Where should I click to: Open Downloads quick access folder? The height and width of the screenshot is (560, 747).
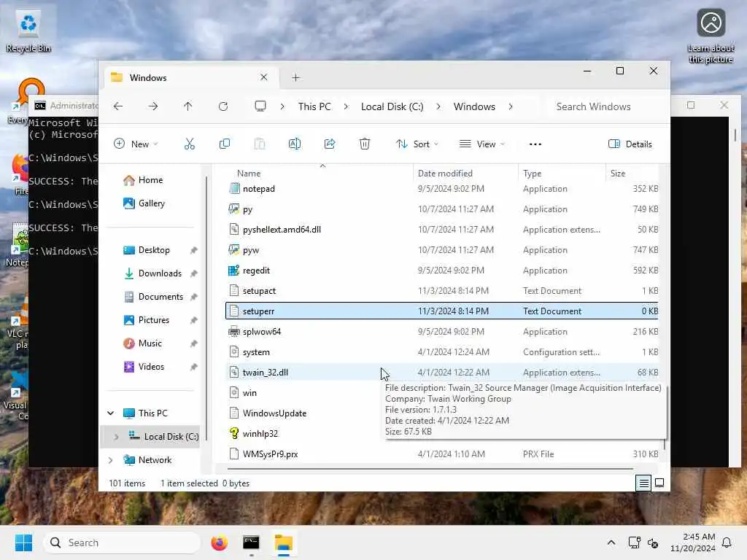point(160,273)
